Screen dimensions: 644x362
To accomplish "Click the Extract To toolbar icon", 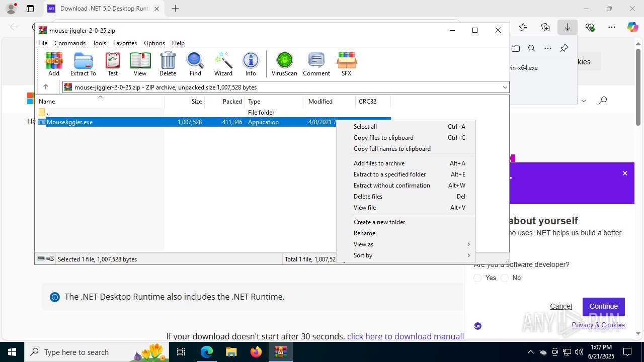I will (83, 64).
